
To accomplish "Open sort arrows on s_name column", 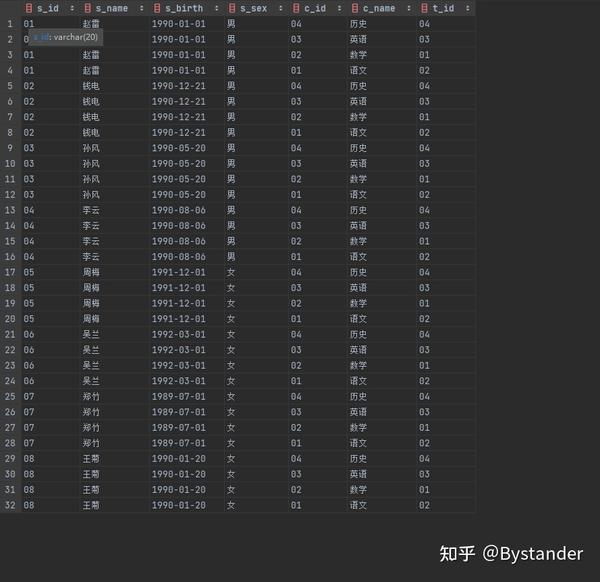I will (x=142, y=8).
